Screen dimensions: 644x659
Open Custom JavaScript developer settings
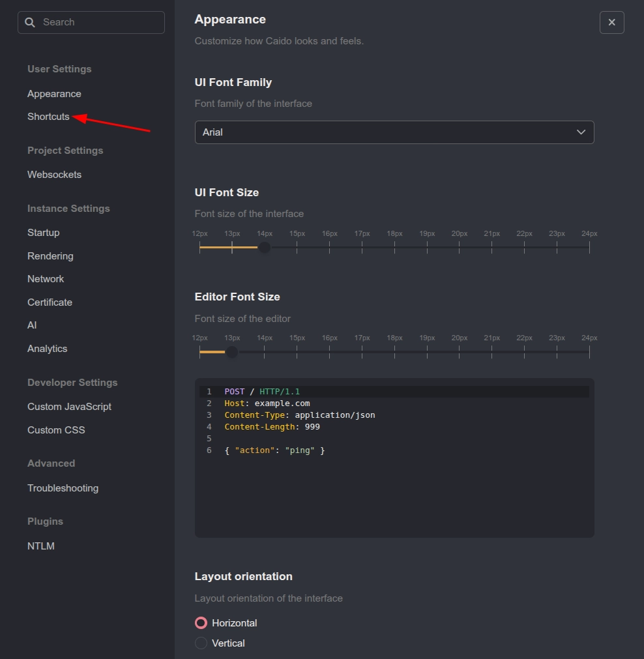coord(69,406)
